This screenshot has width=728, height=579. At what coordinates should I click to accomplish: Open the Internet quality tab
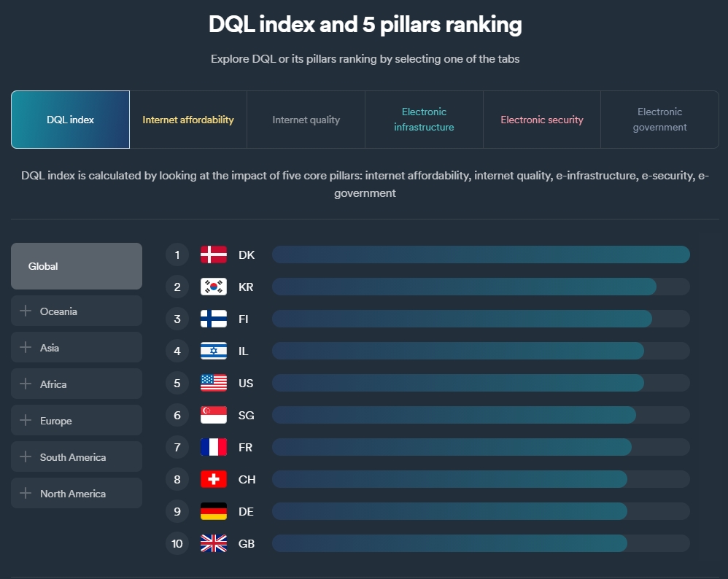coord(306,120)
